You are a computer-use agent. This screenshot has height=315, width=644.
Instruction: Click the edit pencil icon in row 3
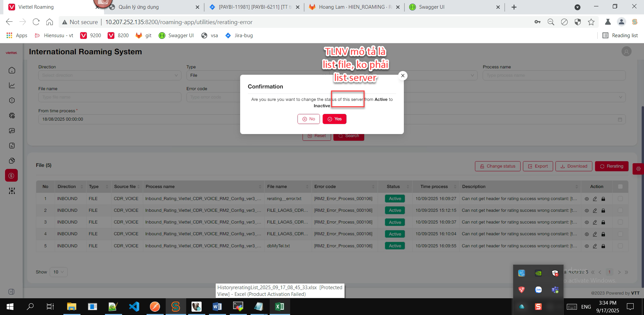tap(595, 223)
